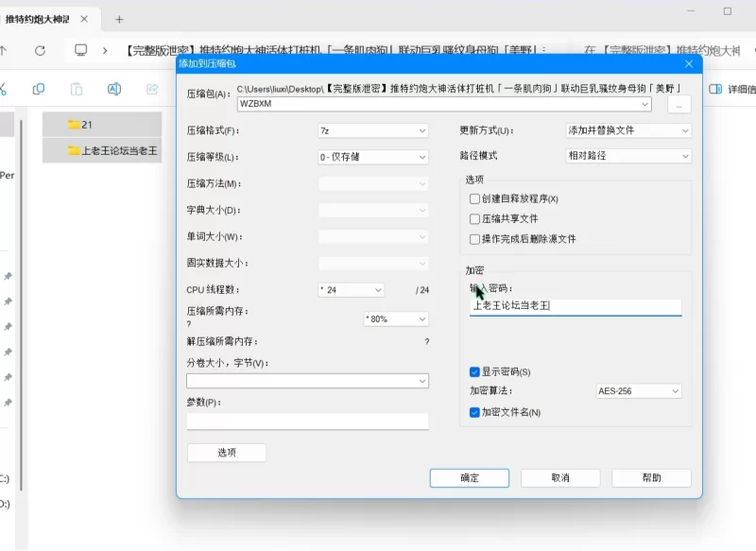Click the chevron after the PC icon

[x=105, y=50]
